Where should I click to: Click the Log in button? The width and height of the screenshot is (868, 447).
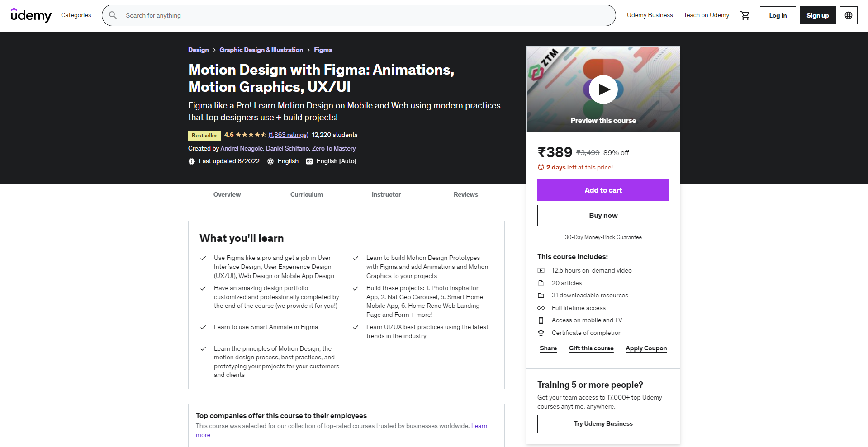(x=778, y=15)
